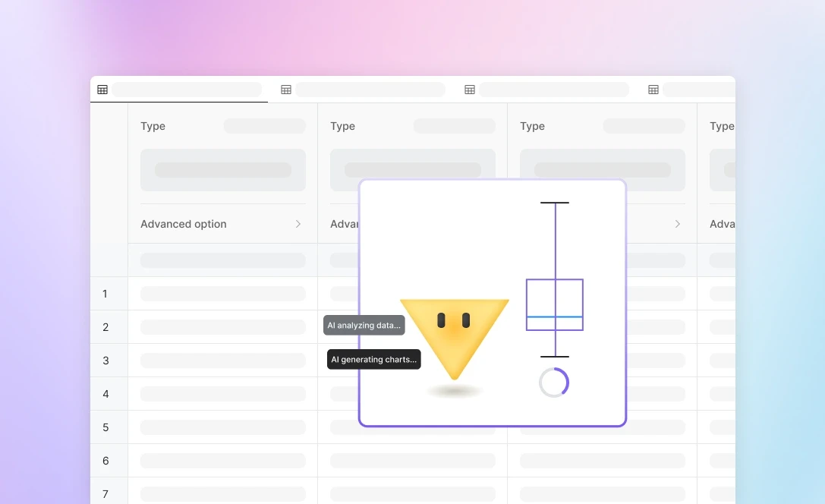Screen dimensions: 825x504
Task: Click row 6 cell in the second column
Action: tap(413, 461)
